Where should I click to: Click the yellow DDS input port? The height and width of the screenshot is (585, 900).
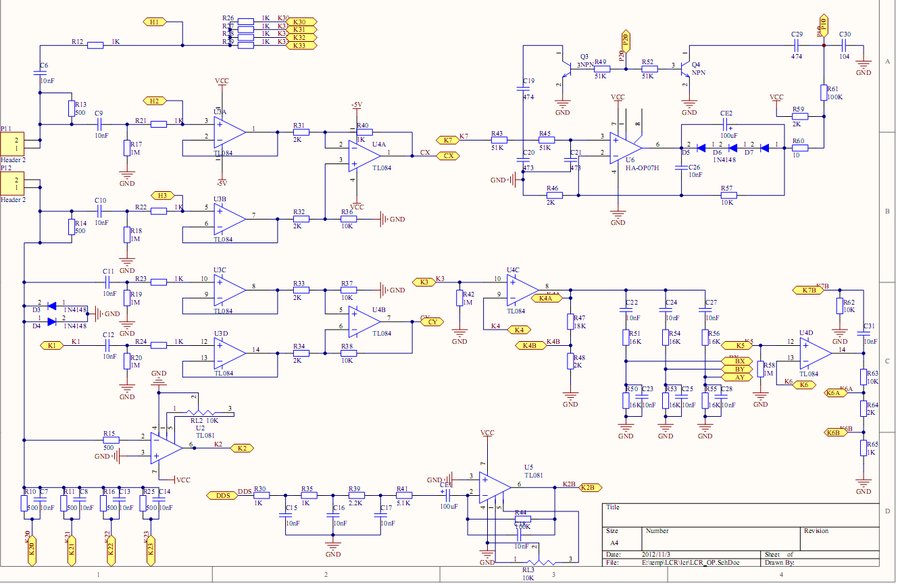tap(219, 494)
